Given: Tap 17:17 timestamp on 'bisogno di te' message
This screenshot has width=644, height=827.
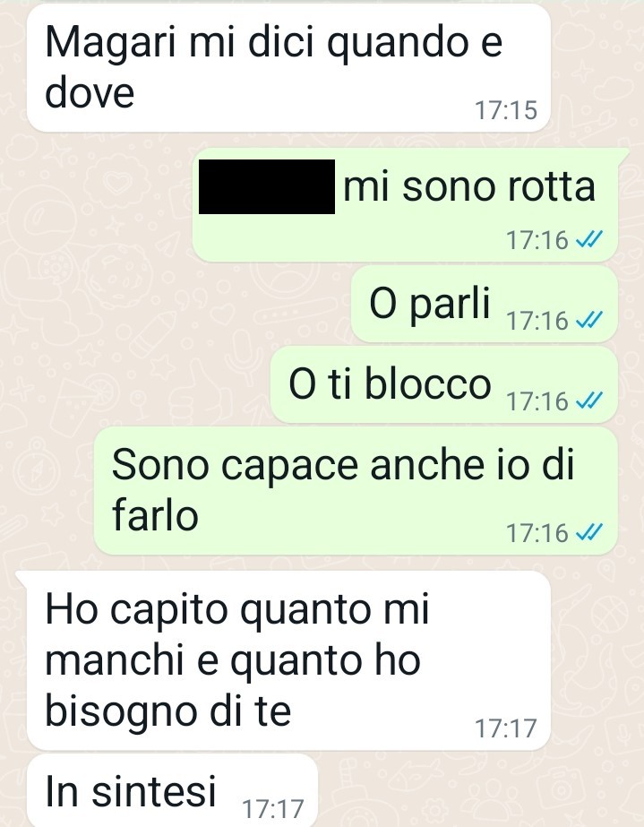Looking at the screenshot, I should tap(506, 728).
